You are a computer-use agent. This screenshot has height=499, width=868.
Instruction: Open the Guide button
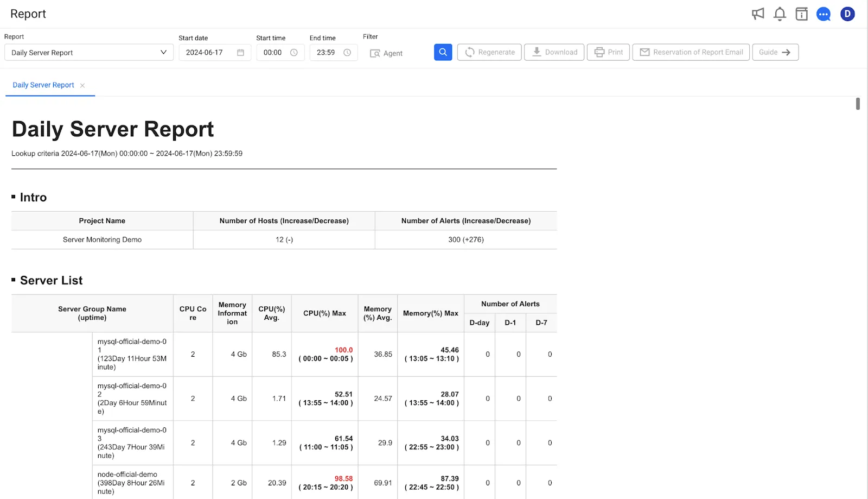pos(775,52)
